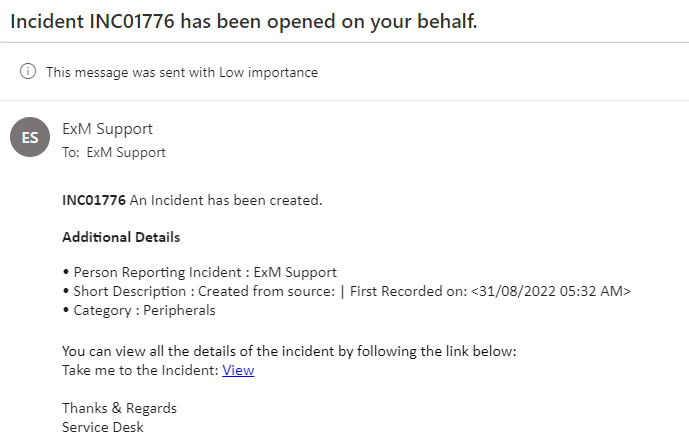Click the first recorded date timestamp
The height and width of the screenshot is (446, 689).
551,291
